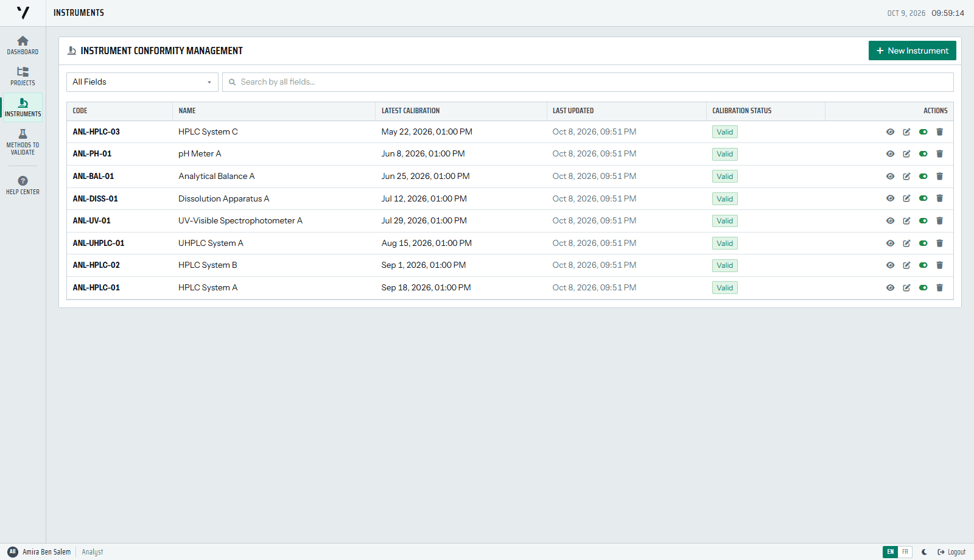Switch language to FR

click(x=905, y=552)
